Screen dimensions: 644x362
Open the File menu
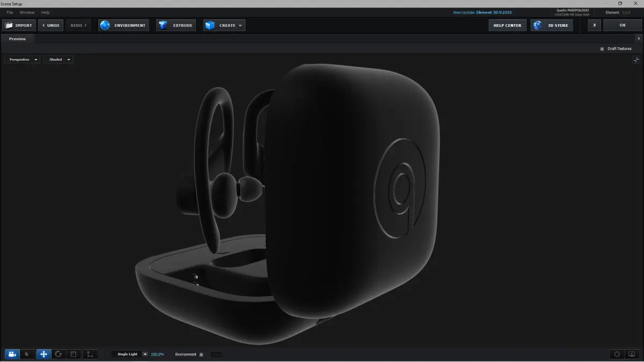click(x=10, y=12)
